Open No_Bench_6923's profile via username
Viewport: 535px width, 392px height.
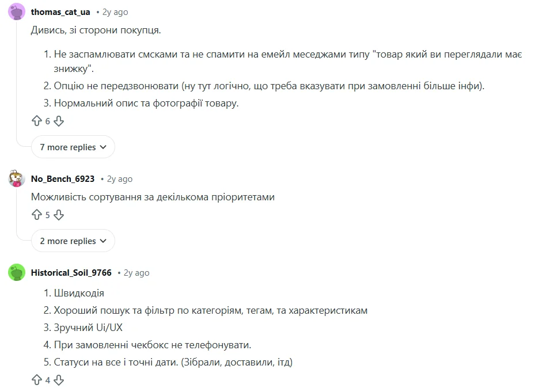pyautogui.click(x=62, y=178)
